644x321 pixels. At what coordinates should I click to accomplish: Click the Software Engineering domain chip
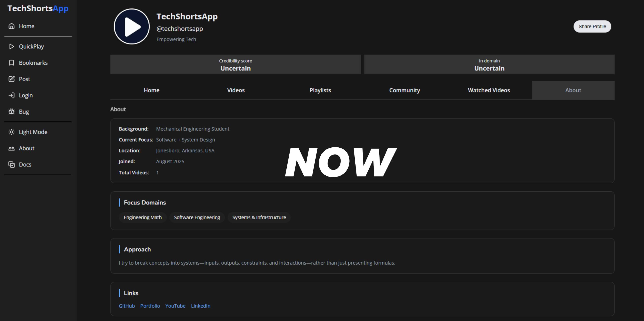click(197, 217)
